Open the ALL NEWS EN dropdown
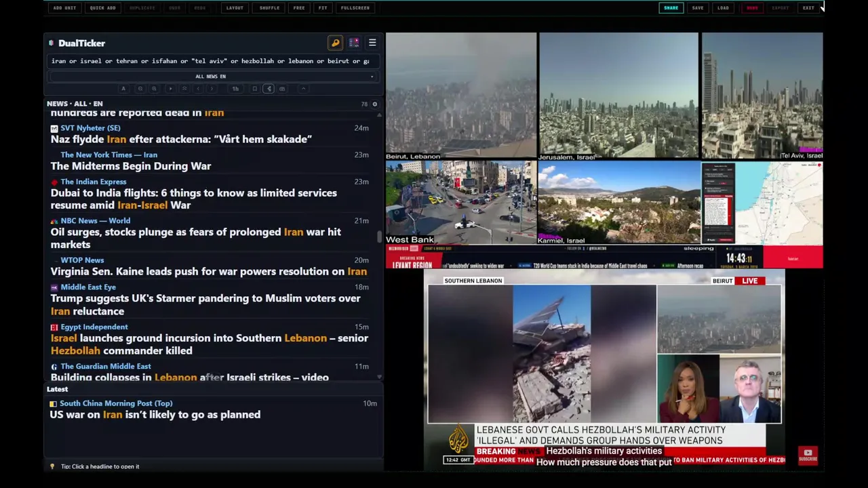This screenshot has width=868, height=488. pyautogui.click(x=211, y=77)
